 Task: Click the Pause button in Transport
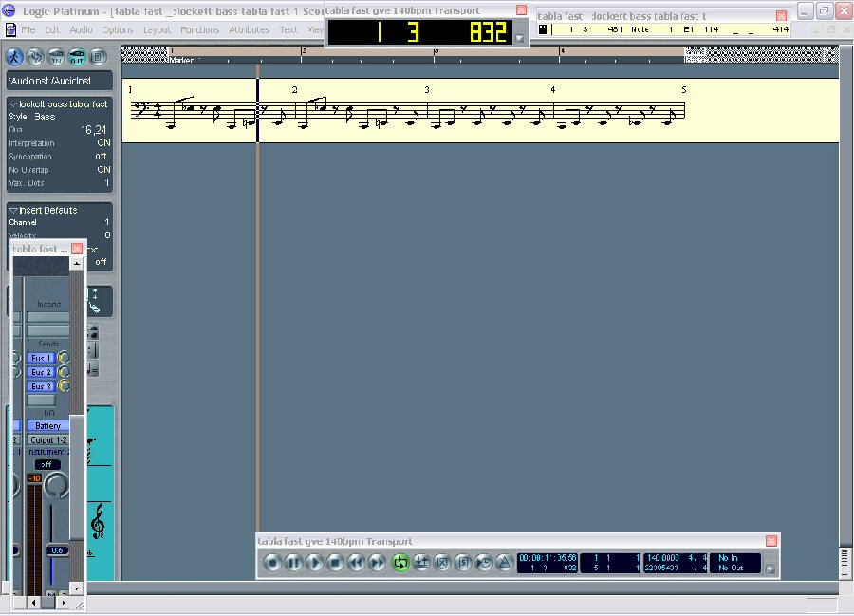294,563
